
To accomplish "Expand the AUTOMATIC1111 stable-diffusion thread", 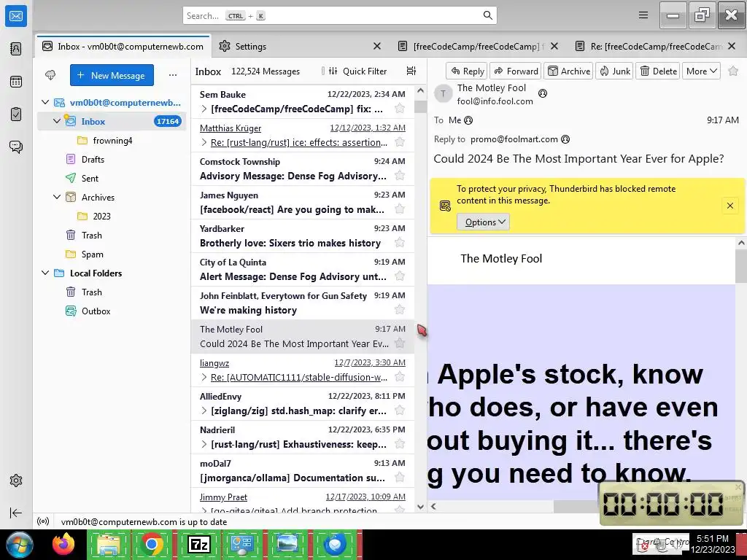I will coord(204,377).
